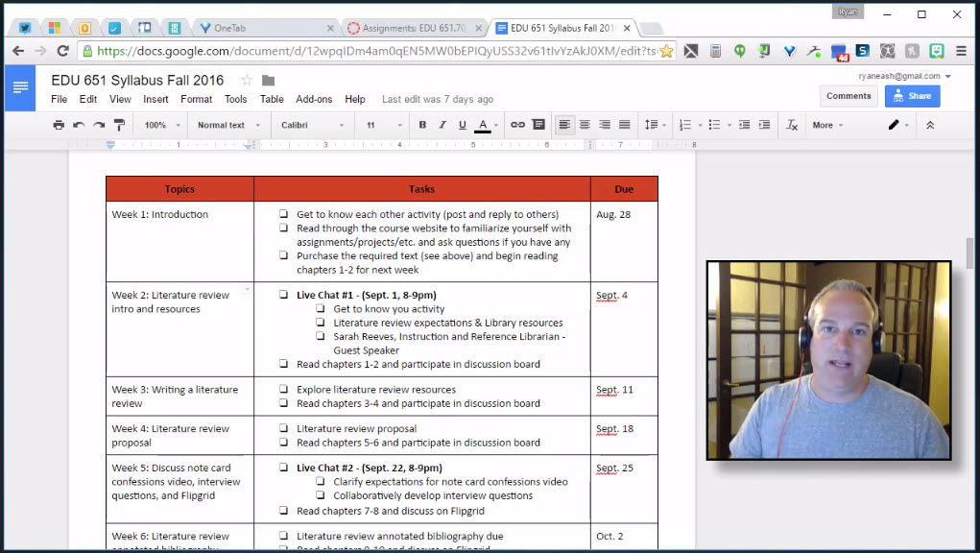Click the Undo arrow icon
The width and height of the screenshot is (980, 553).
(79, 125)
